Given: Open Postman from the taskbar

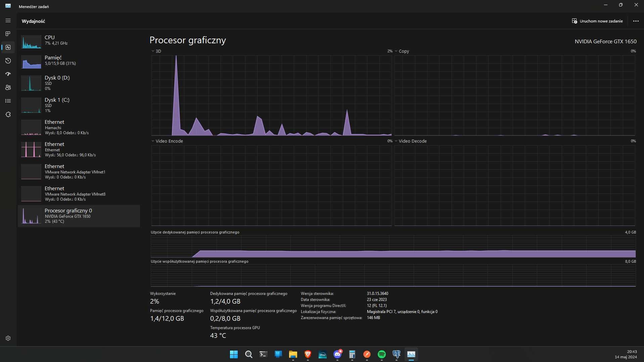Looking at the screenshot, I should 367,354.
